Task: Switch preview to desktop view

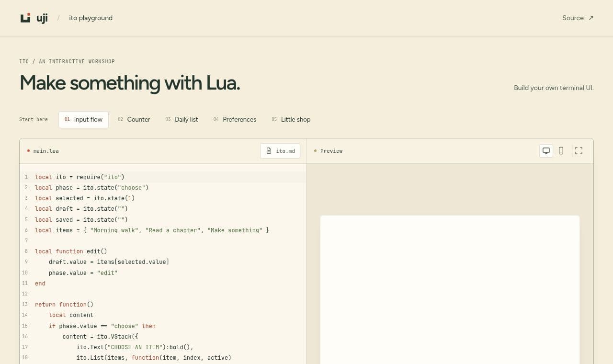Action: click(x=546, y=151)
